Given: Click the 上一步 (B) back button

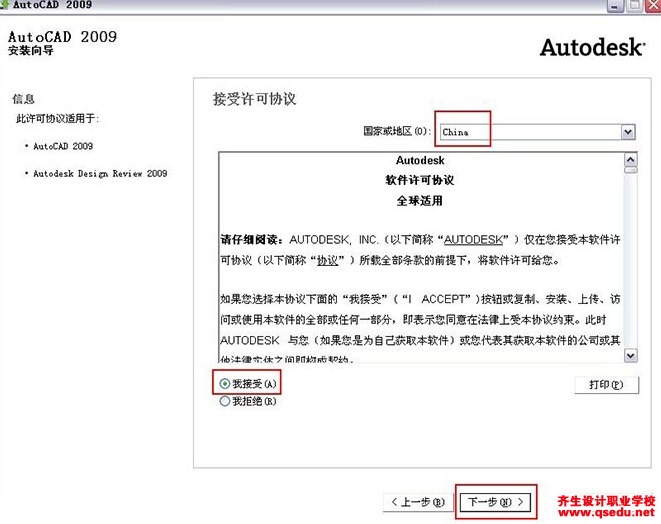Looking at the screenshot, I should (x=418, y=502).
